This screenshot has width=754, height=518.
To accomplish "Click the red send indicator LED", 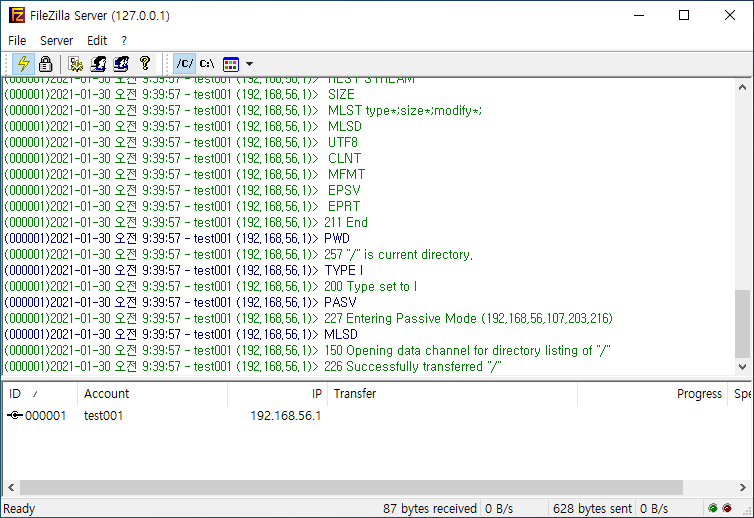I will click(727, 508).
